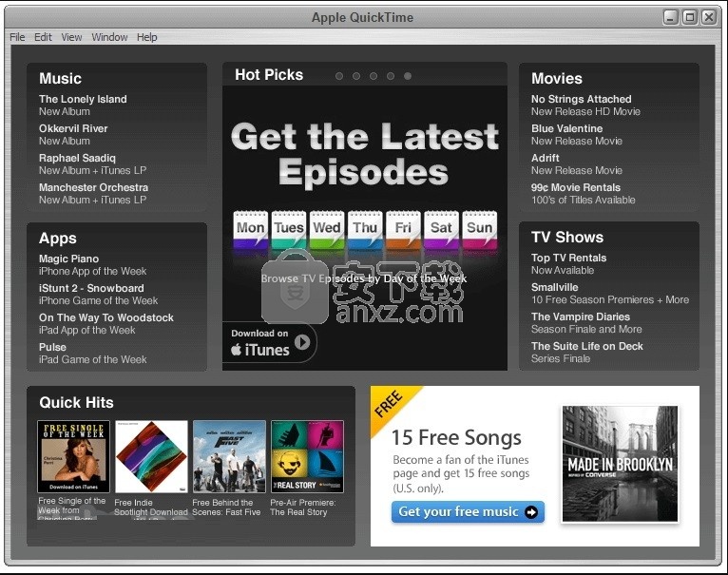Open Manchester Orchestra album link

[x=94, y=194]
